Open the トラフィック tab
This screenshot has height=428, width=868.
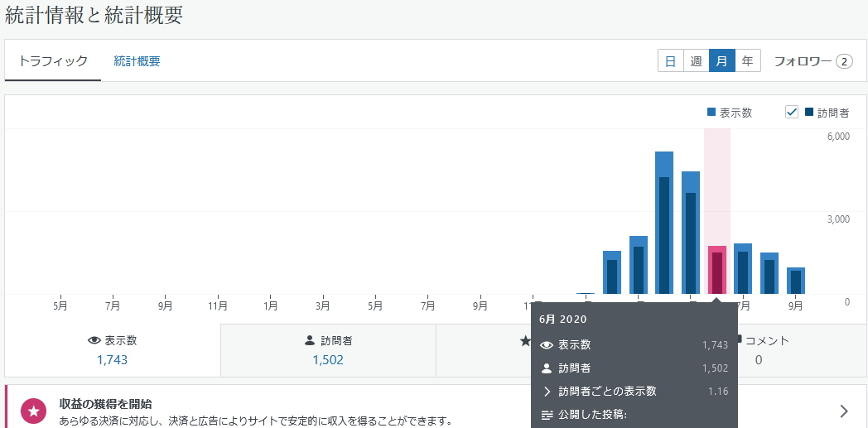(53, 60)
